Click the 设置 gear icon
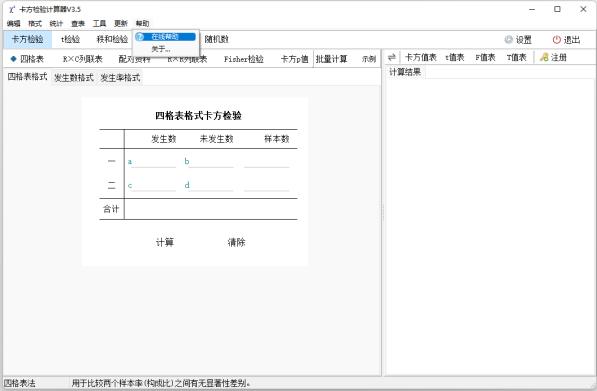Image resolution: width=597 pixels, height=391 pixels. click(x=508, y=40)
